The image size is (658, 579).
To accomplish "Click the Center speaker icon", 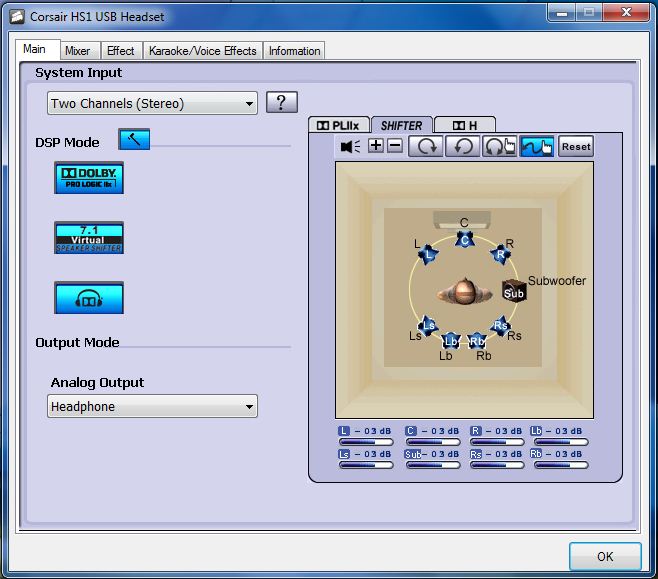I will pyautogui.click(x=465, y=240).
